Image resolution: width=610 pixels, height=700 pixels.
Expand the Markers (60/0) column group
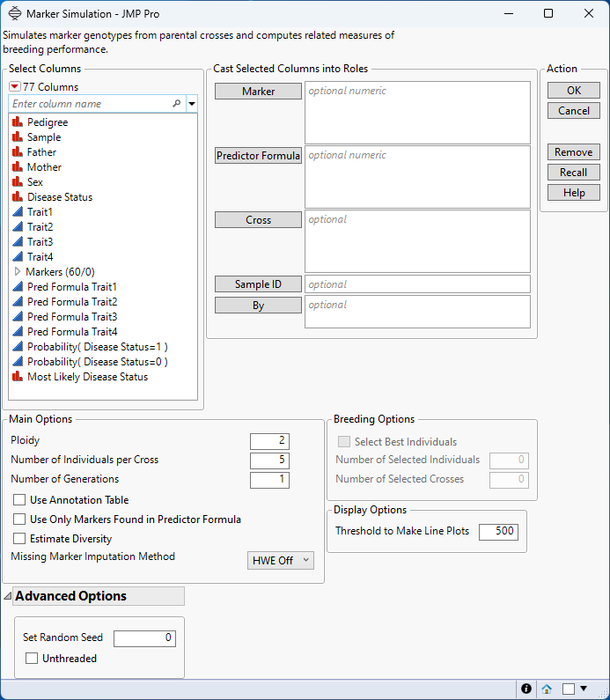[18, 271]
